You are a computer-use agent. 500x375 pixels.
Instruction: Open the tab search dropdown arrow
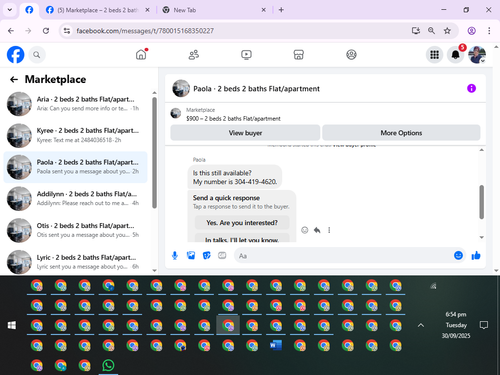(10, 10)
